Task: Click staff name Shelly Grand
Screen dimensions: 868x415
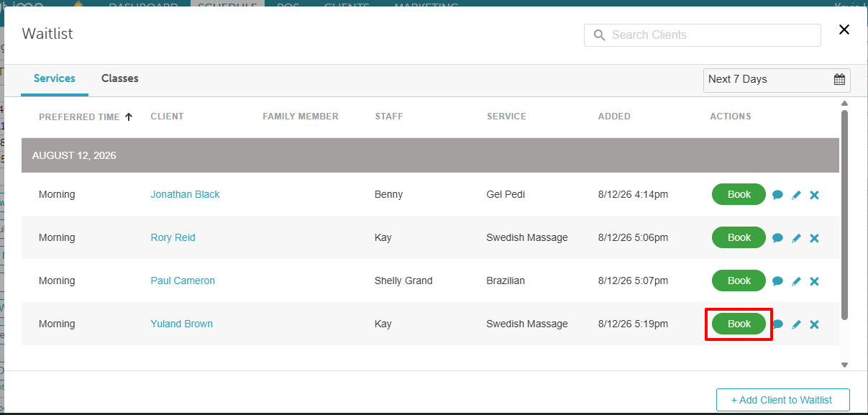Action: (x=403, y=281)
